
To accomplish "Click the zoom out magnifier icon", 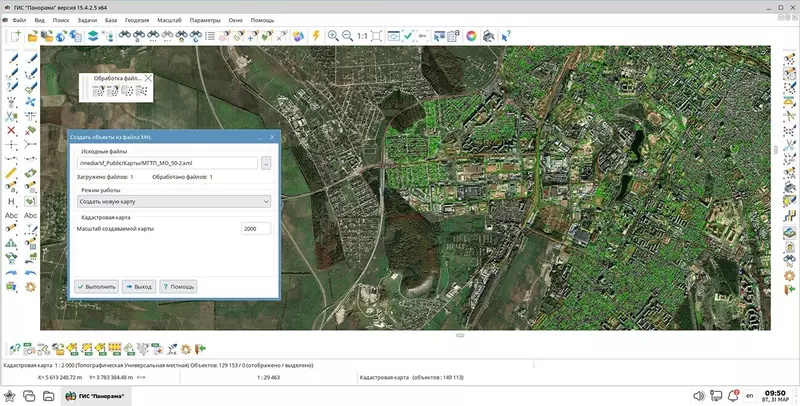I will 349,36.
